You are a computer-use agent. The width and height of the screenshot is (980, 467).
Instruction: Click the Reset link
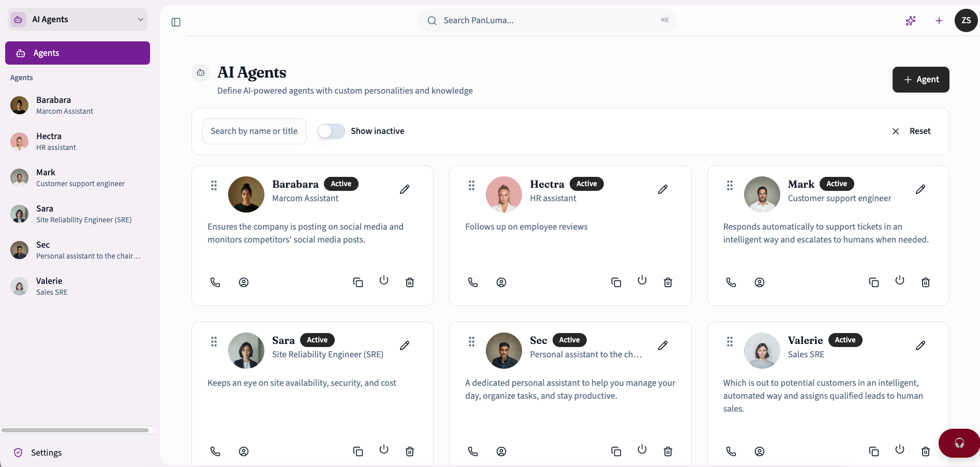(x=920, y=131)
